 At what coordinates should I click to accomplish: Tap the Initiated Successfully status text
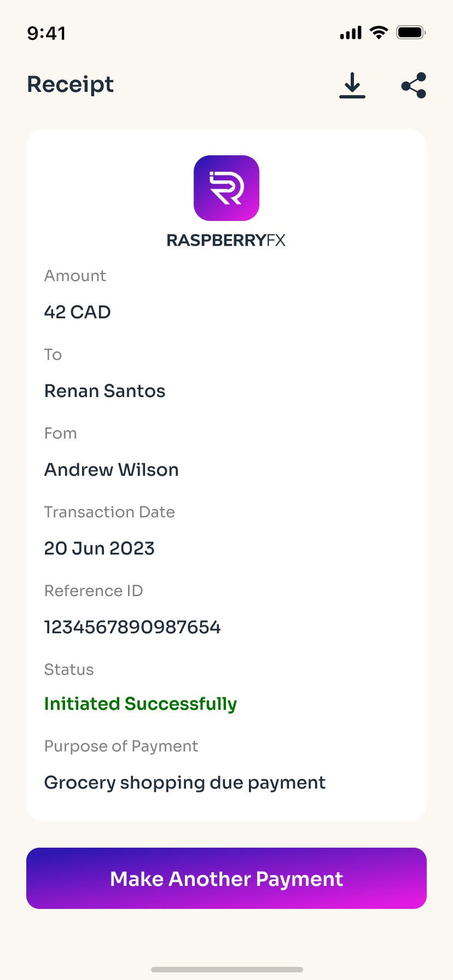(x=141, y=704)
